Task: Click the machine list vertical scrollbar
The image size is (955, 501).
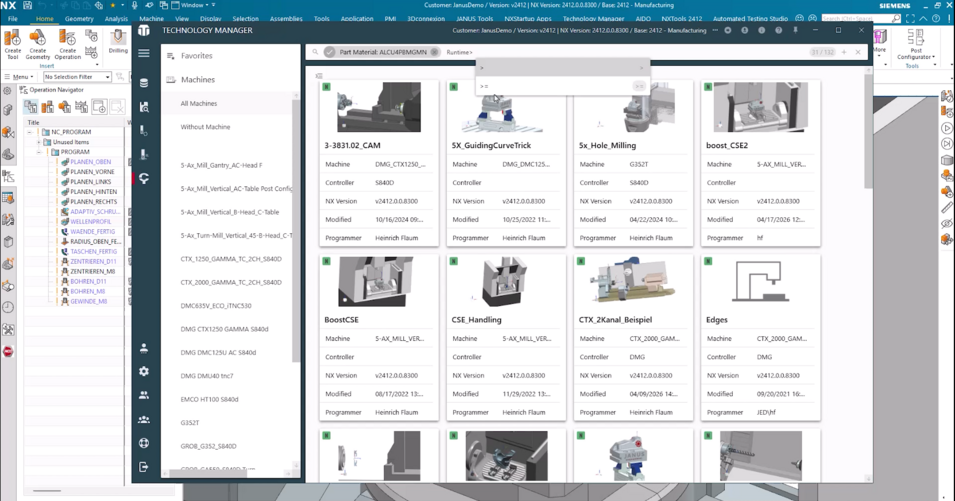Action: coord(297,231)
